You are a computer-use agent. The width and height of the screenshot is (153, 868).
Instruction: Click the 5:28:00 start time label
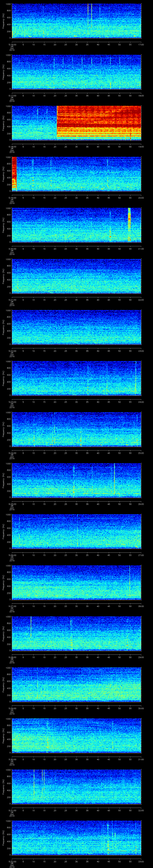tap(12, 657)
